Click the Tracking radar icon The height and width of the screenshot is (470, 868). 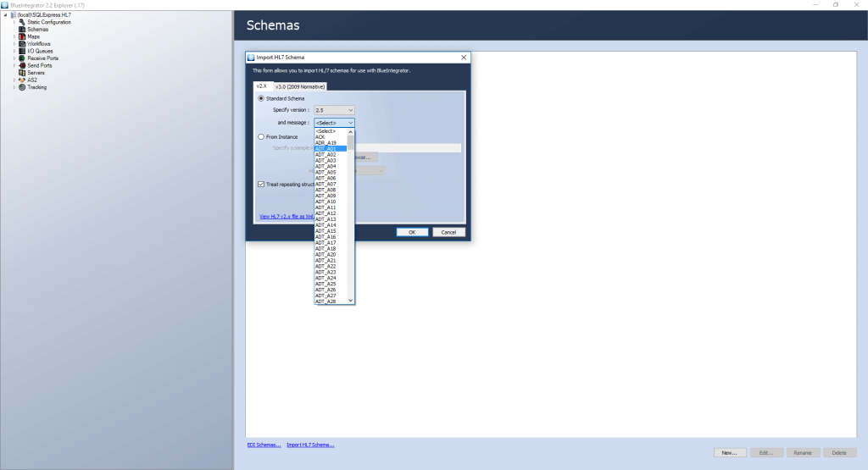tap(22, 87)
